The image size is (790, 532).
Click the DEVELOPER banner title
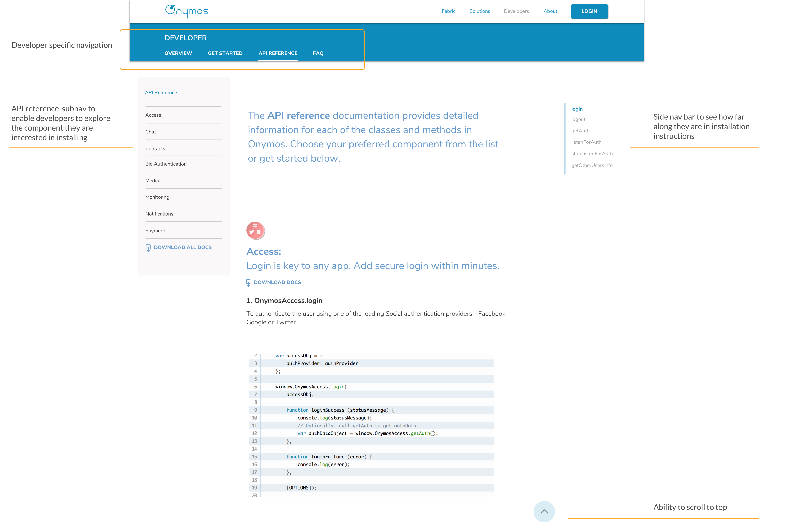186,38
